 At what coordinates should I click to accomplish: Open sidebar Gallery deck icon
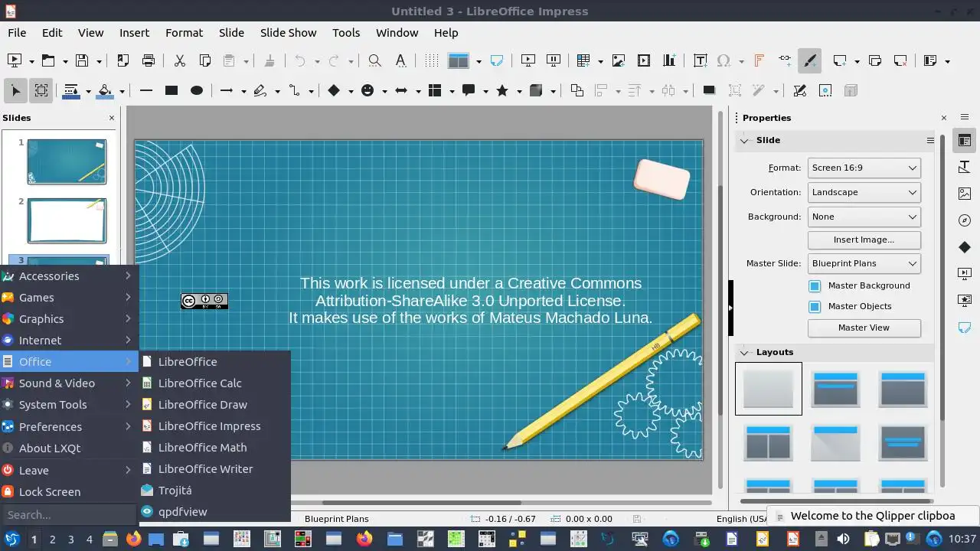(965, 194)
